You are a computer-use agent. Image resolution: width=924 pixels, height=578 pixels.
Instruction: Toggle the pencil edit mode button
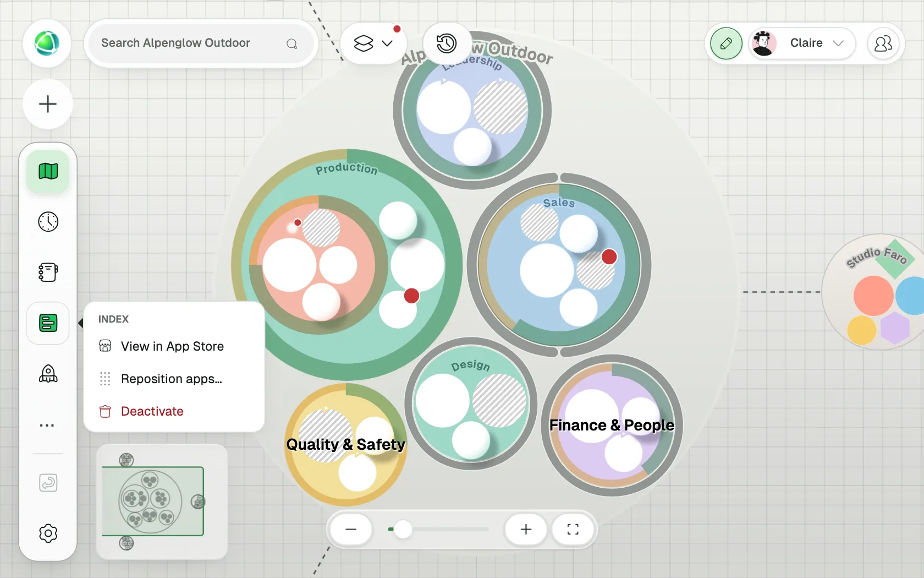726,43
